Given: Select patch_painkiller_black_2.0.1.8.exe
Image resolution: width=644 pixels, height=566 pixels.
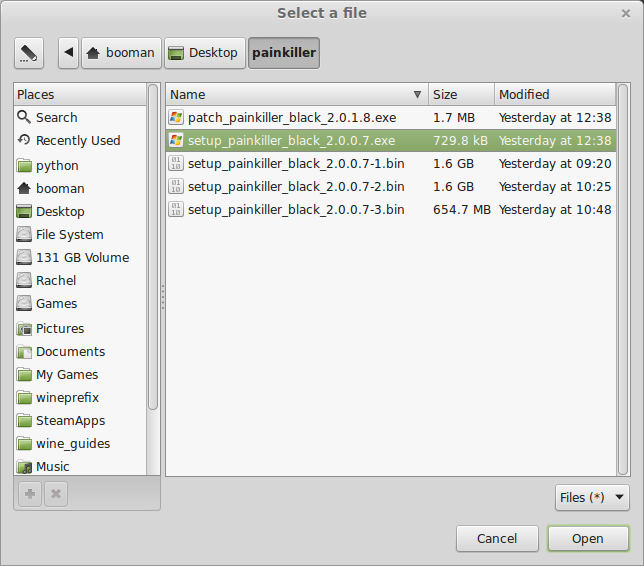Looking at the screenshot, I should (x=391, y=117).
